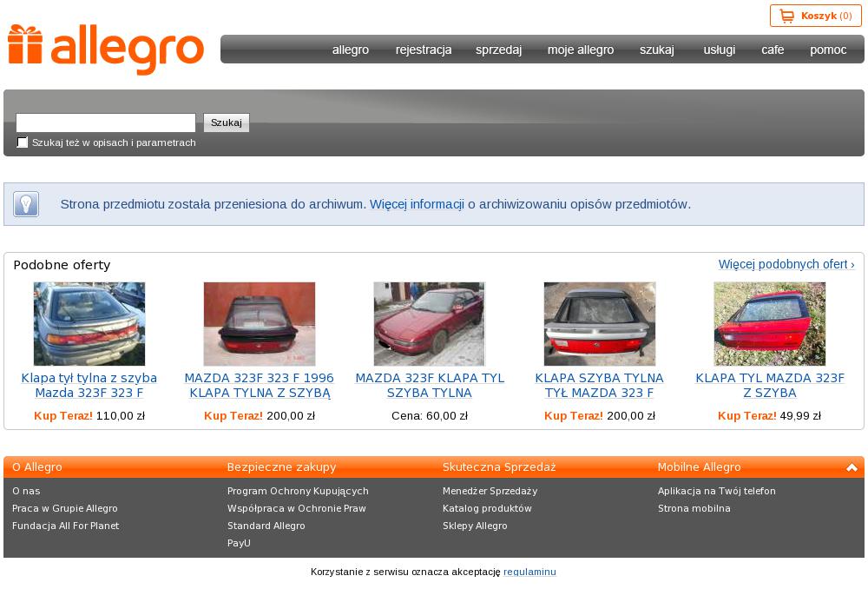This screenshot has height=589, width=868.
Task: Open the Więcej informacji link
Action: click(x=417, y=204)
